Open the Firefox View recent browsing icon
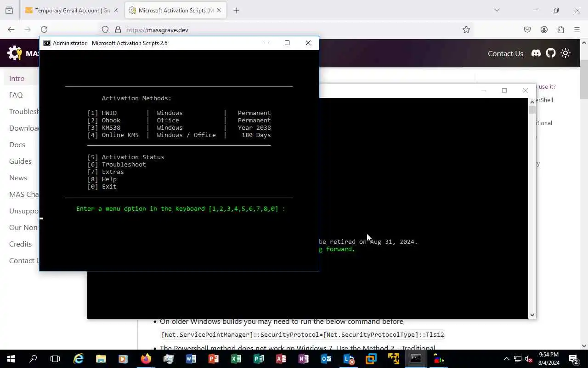Image resolution: width=588 pixels, height=368 pixels. point(9,10)
